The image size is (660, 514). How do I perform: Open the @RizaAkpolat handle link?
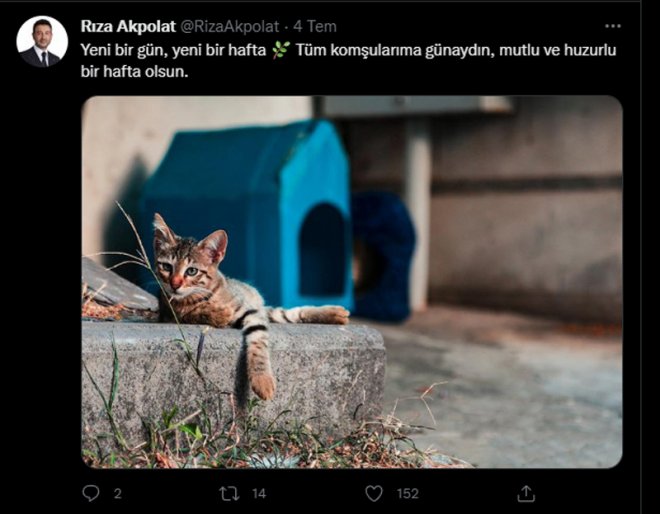pos(230,27)
